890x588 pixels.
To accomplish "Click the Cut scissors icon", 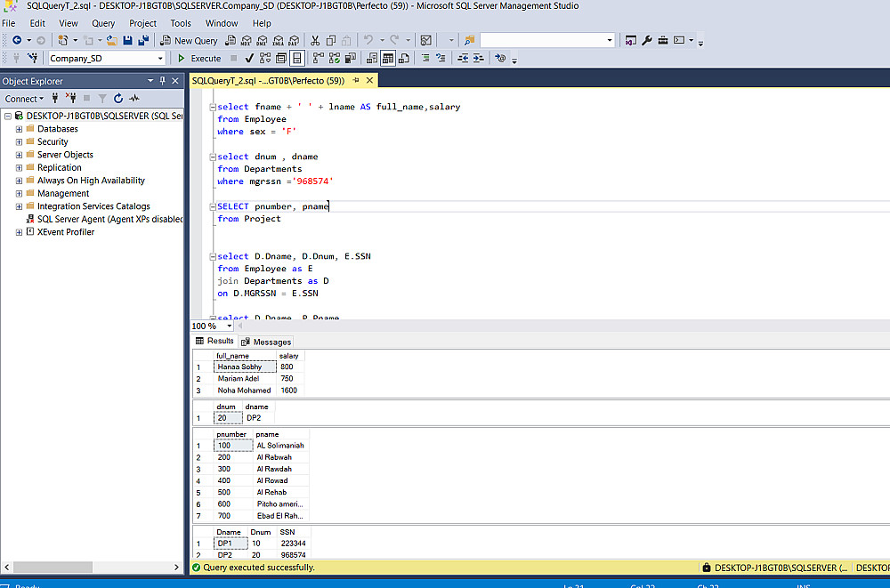I will tap(315, 40).
